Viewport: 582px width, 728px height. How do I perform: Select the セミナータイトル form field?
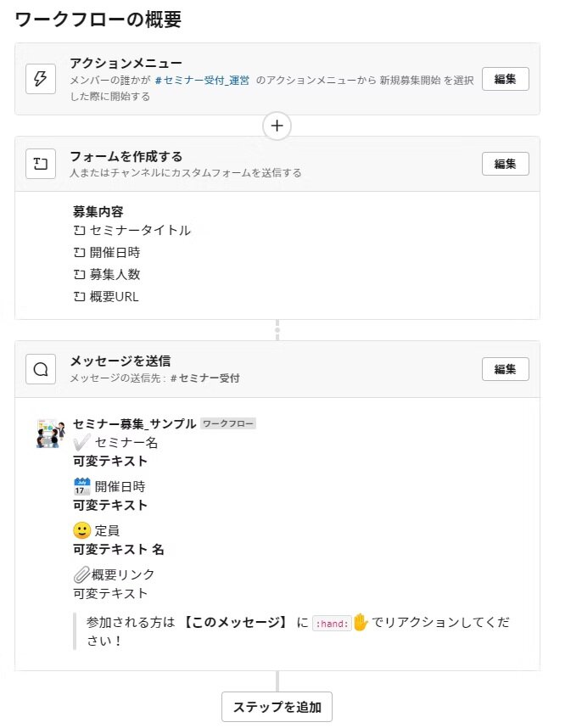click(139, 230)
